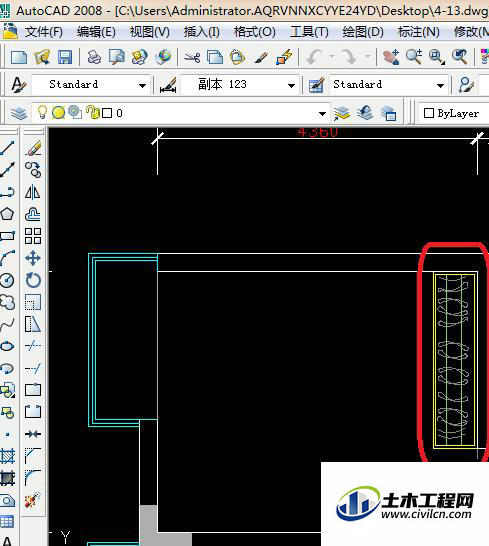489x546 pixels.
Task: Open the 视图(V) menu
Action: pos(149,32)
